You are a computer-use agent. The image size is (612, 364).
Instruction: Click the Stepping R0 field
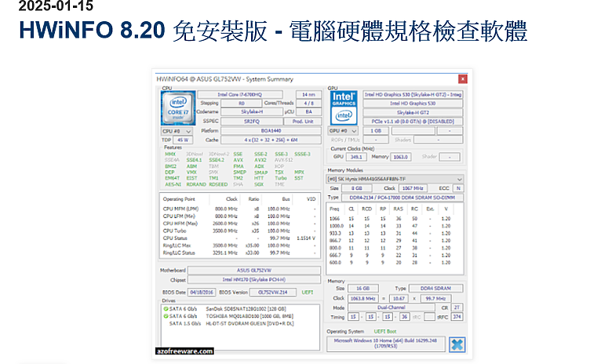pos(241,104)
